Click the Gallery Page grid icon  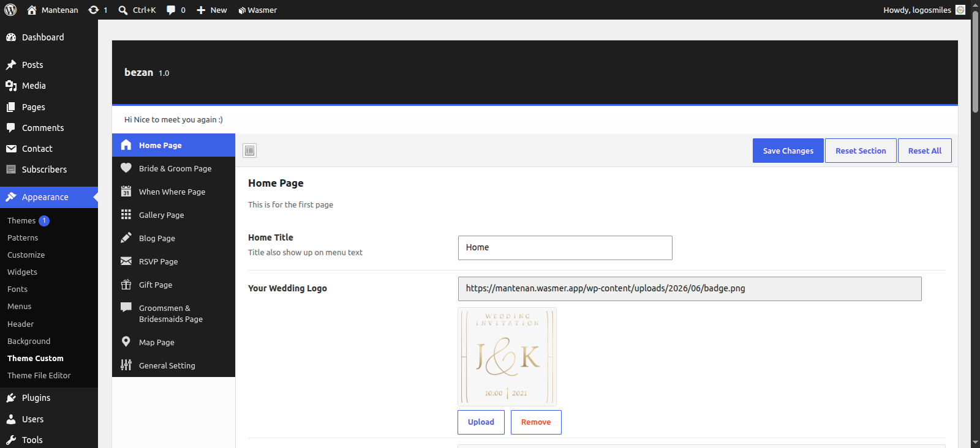point(126,214)
